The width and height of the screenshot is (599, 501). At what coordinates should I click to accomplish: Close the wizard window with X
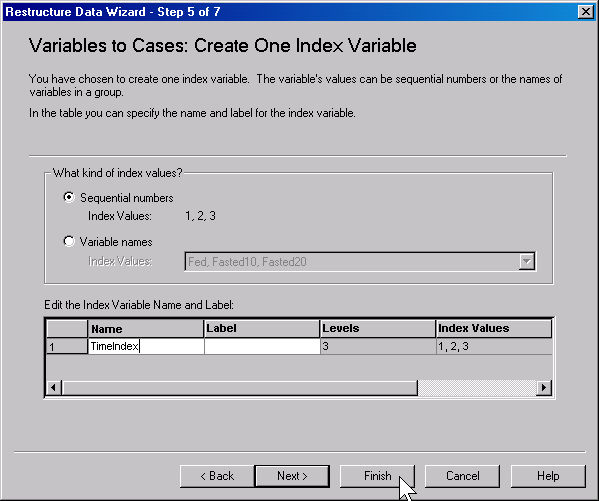click(x=586, y=12)
